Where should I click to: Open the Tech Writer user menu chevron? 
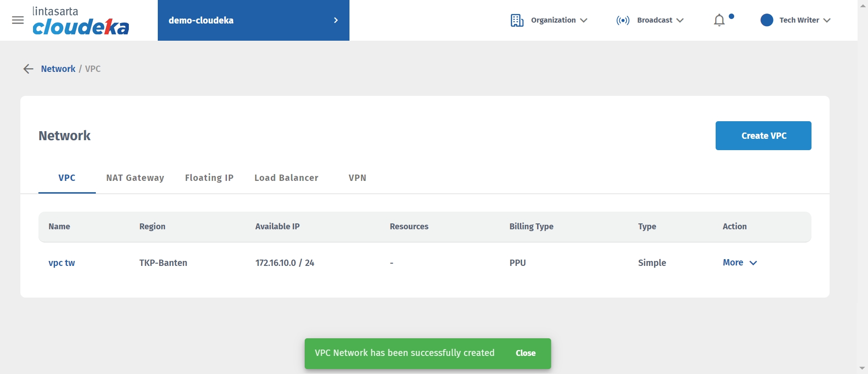pyautogui.click(x=827, y=20)
